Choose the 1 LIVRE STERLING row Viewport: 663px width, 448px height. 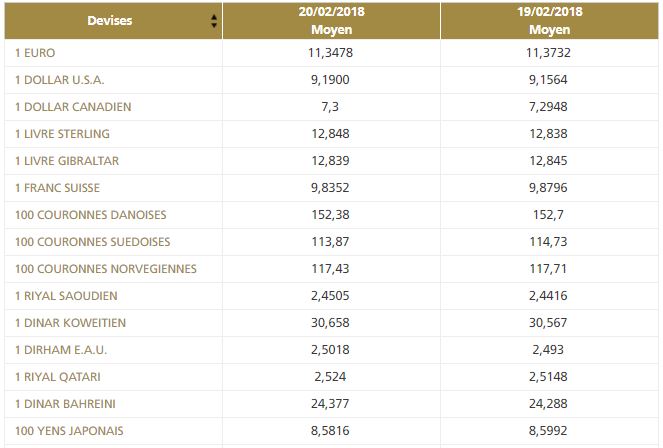pos(62,134)
